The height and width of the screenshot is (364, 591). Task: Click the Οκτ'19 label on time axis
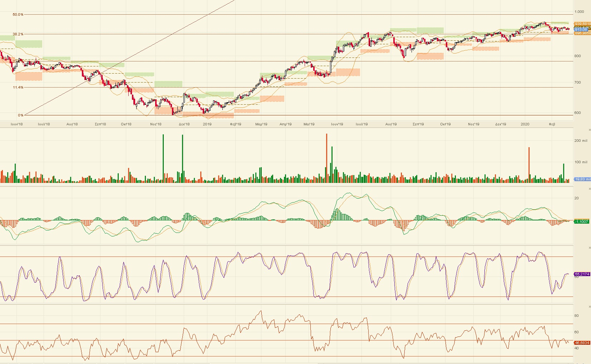445,124
